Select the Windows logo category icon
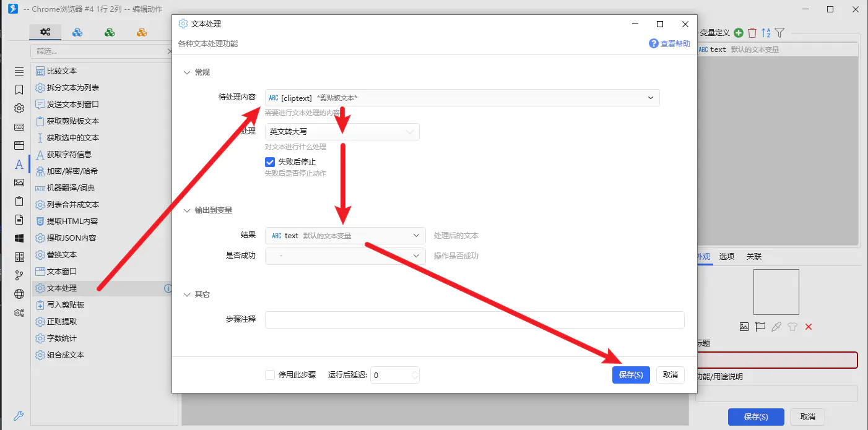The height and width of the screenshot is (430, 868). point(19,238)
